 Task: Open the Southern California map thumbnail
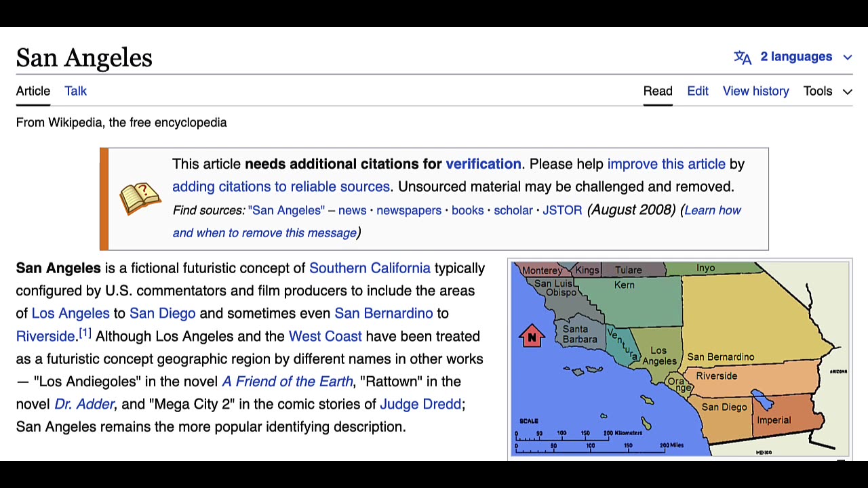[679, 359]
